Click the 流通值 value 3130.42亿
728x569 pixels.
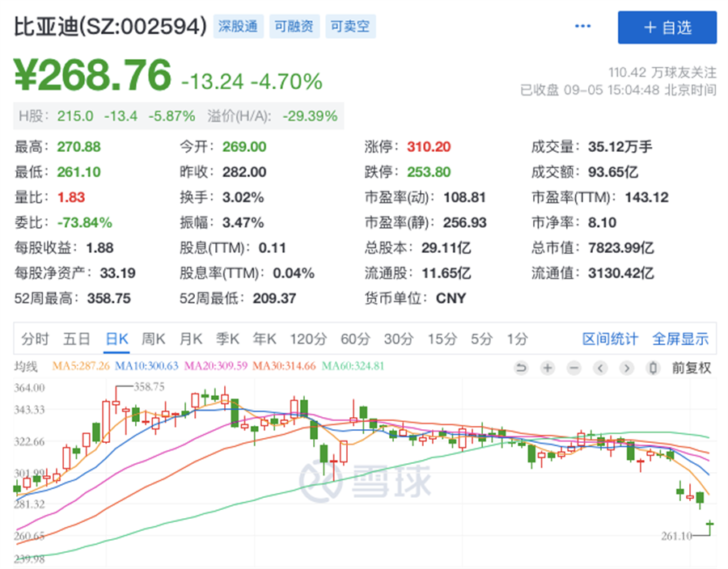[621, 273]
